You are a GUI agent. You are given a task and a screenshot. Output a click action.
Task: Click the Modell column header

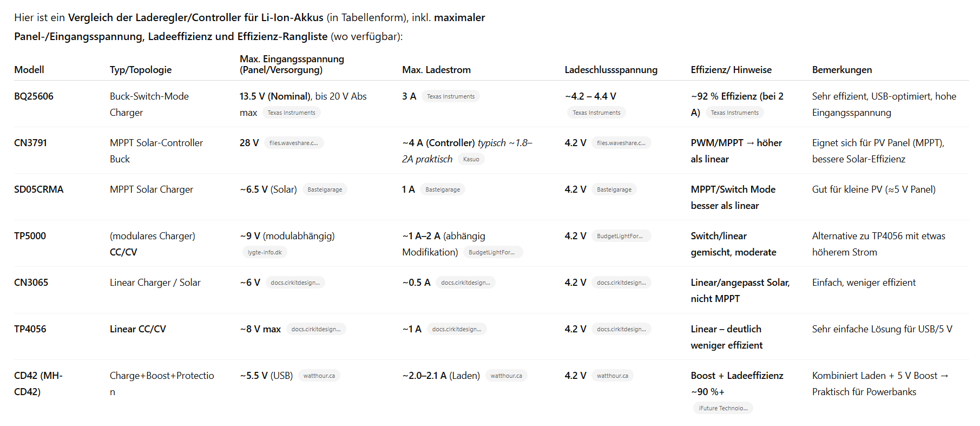coord(29,70)
